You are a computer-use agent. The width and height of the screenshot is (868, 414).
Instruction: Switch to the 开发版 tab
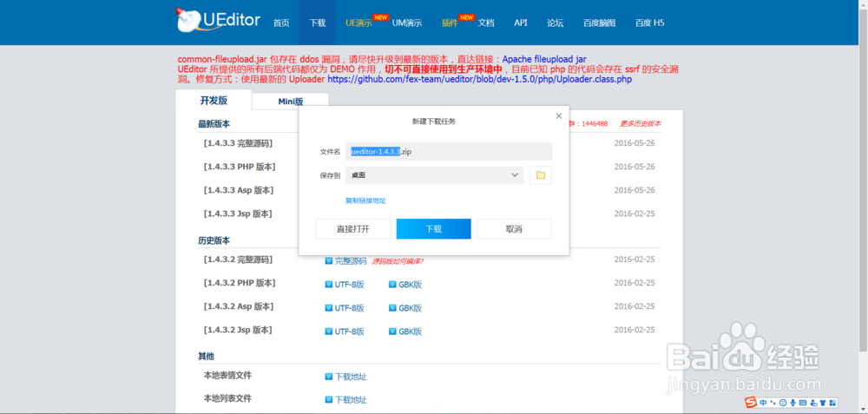[214, 101]
